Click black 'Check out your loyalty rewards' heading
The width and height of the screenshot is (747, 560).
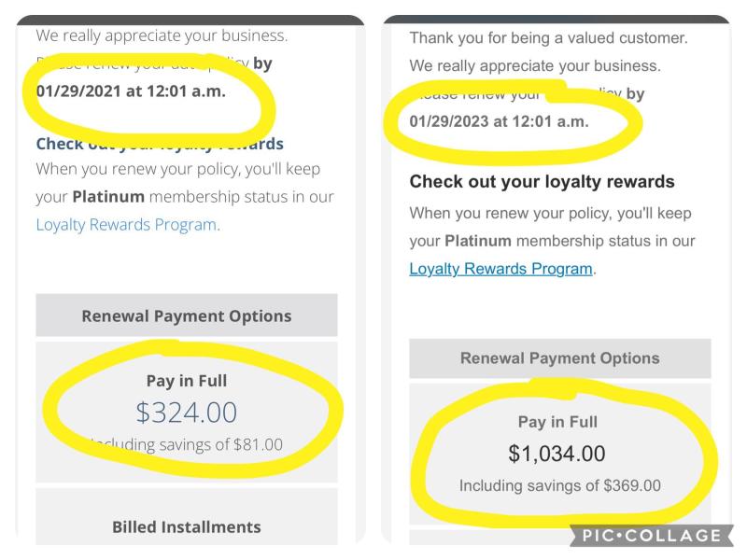(542, 181)
